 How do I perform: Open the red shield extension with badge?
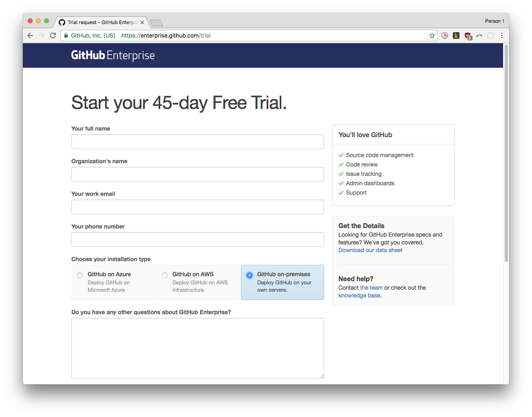click(468, 36)
